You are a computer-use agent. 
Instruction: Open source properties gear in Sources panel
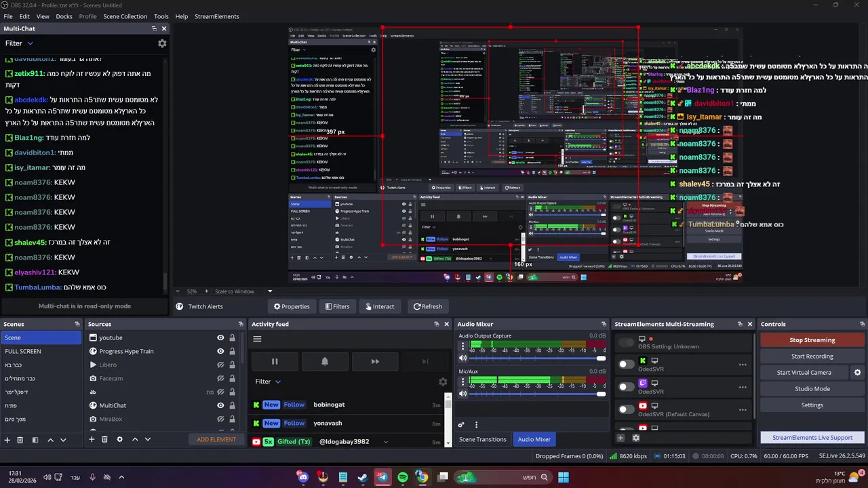pyautogui.click(x=120, y=439)
